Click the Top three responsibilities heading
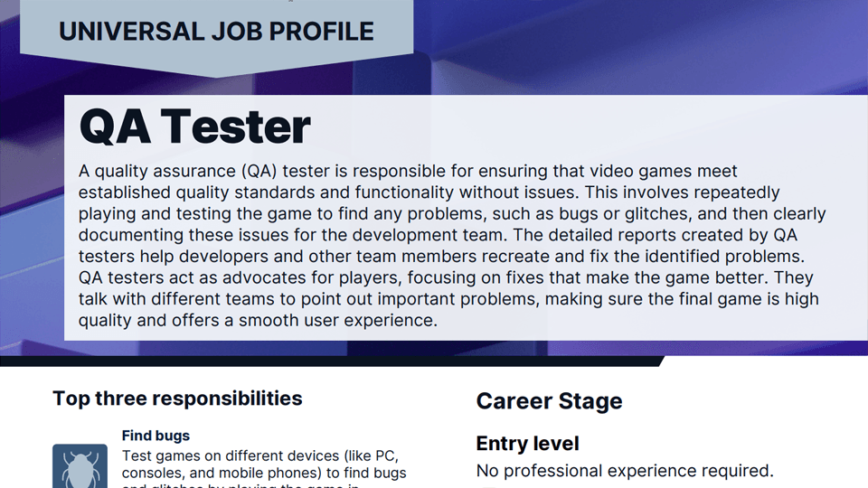The image size is (868, 488). [x=177, y=399]
